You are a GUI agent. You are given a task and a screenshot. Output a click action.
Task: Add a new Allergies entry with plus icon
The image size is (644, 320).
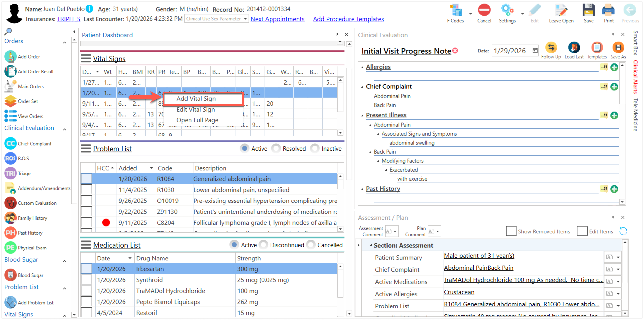(x=614, y=67)
